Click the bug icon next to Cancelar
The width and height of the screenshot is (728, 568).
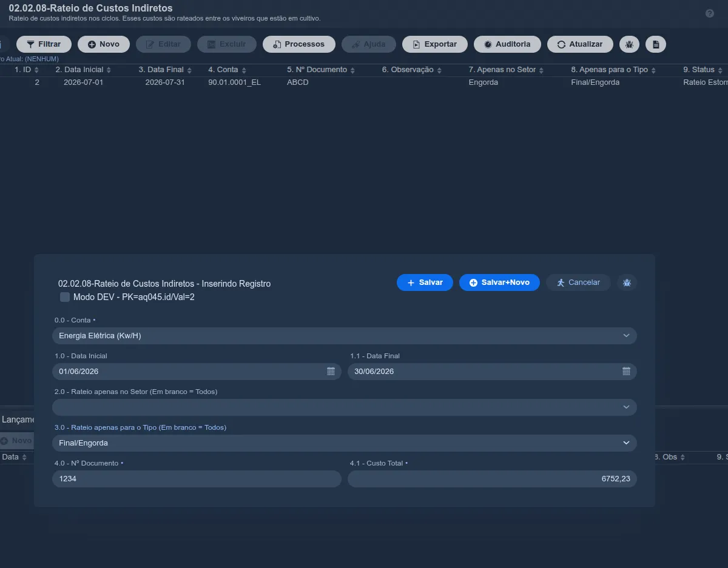[627, 282]
